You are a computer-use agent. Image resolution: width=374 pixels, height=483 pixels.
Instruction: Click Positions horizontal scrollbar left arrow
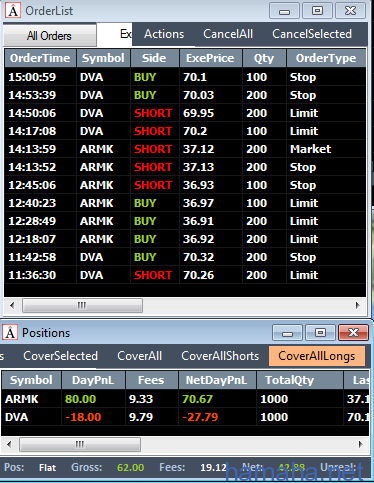pyautogui.click(x=9, y=444)
